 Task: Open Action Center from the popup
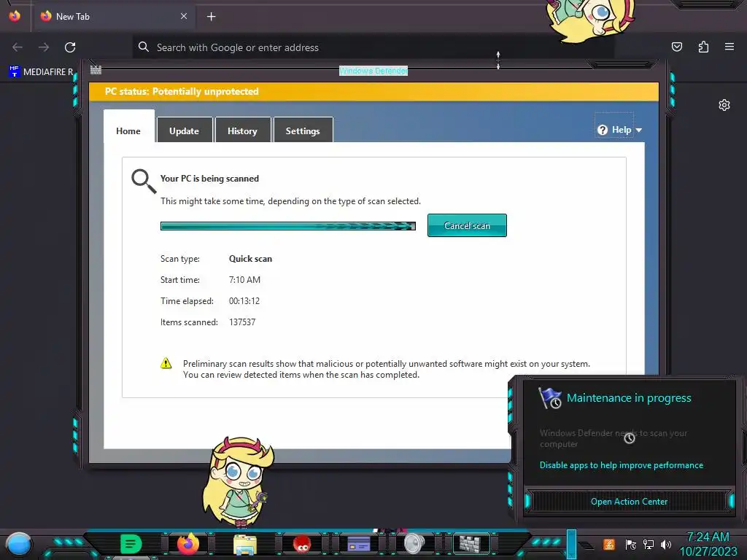tap(629, 502)
